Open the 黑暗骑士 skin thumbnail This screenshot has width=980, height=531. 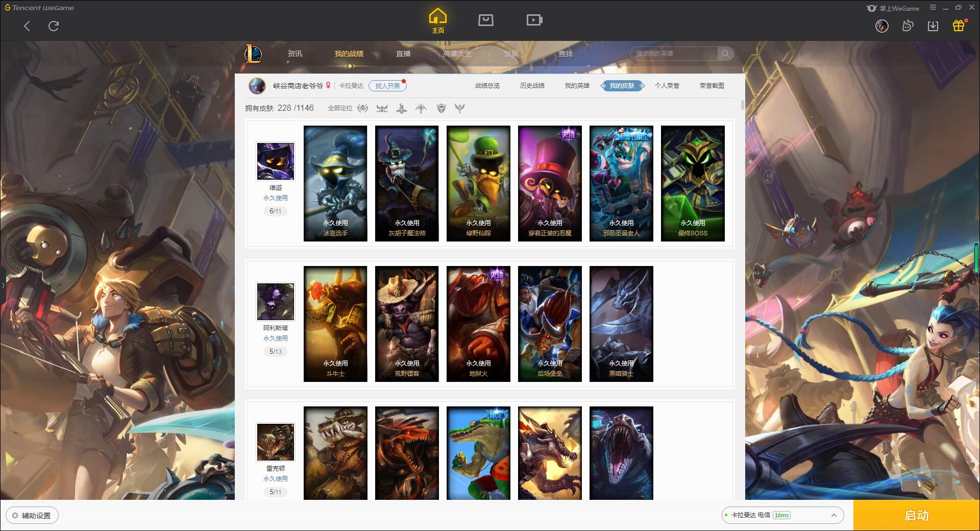(x=621, y=324)
